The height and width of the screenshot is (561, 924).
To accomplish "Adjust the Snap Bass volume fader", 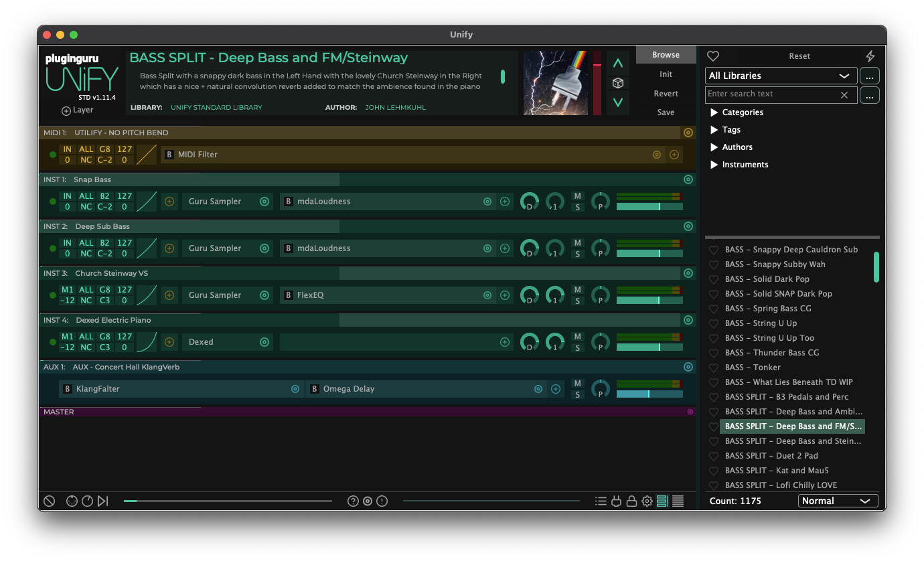I will point(649,207).
